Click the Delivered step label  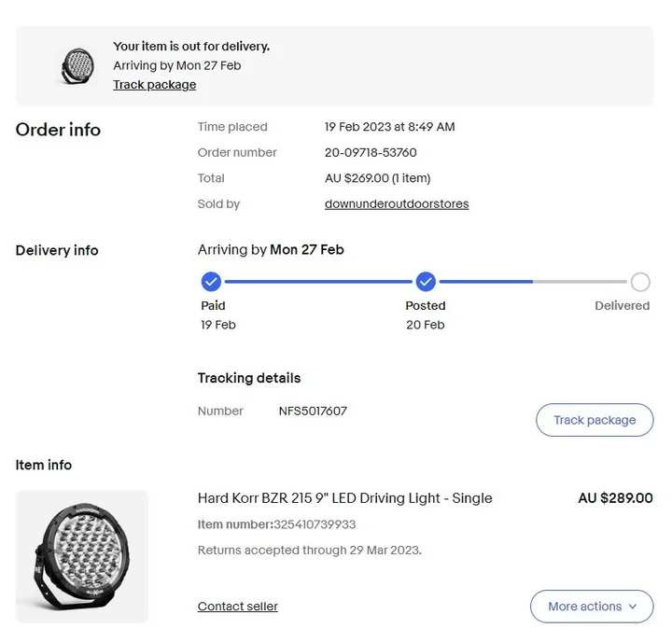tap(623, 305)
